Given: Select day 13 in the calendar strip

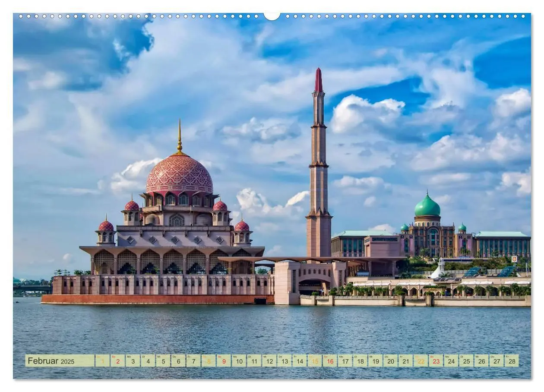Looking at the screenshot, I should pyautogui.click(x=284, y=360).
